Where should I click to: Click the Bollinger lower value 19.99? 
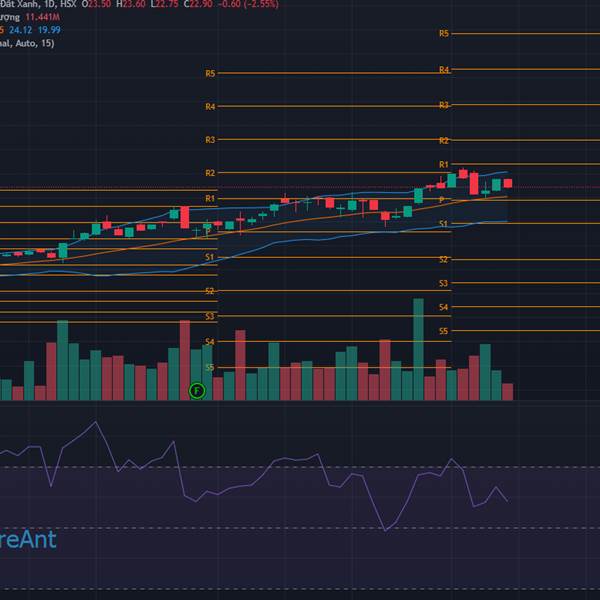click(x=49, y=30)
